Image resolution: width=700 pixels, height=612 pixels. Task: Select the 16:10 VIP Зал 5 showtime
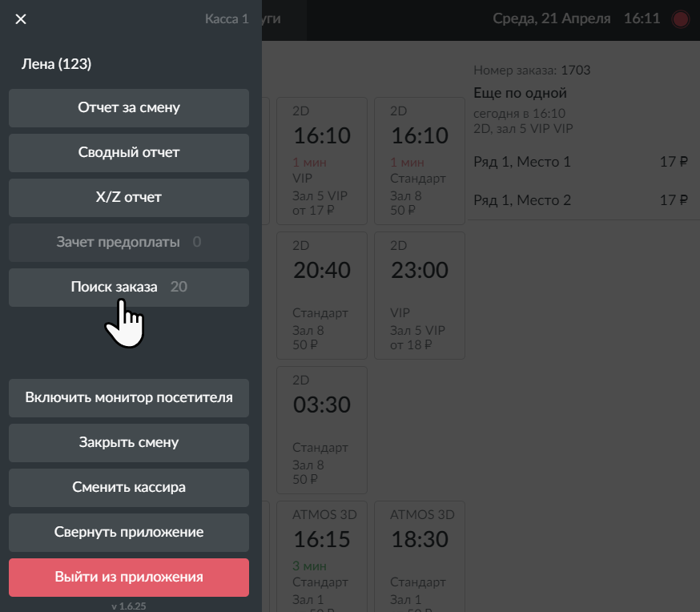point(322,161)
